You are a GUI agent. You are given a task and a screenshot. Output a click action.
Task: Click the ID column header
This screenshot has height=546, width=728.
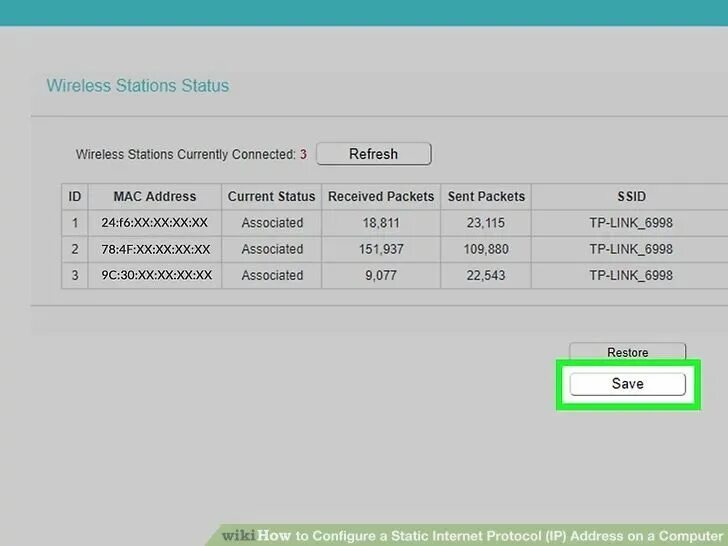pos(75,196)
